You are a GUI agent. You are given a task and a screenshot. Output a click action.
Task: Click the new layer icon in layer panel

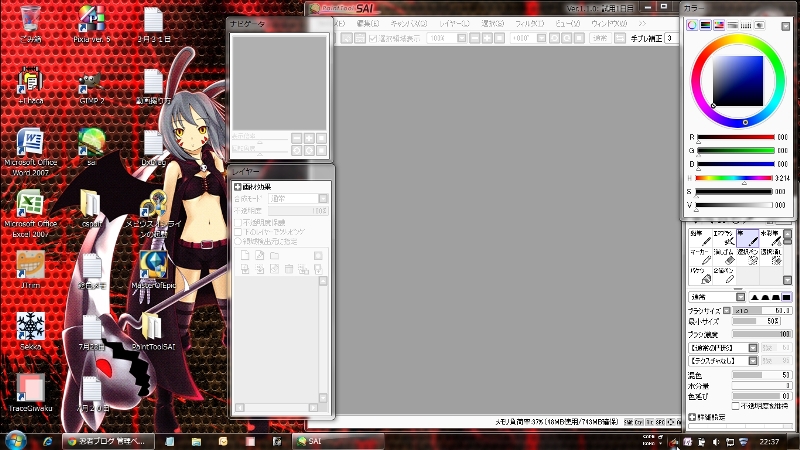pyautogui.click(x=245, y=255)
